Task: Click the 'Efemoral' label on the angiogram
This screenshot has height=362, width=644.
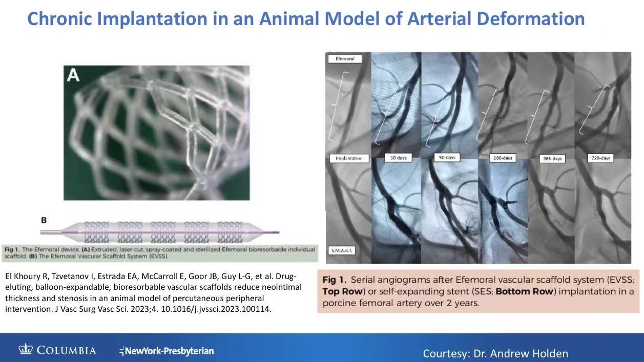Action: point(345,59)
